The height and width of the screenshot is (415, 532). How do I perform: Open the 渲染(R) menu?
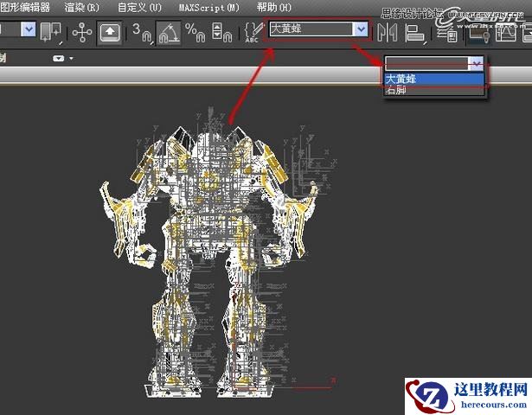point(82,7)
